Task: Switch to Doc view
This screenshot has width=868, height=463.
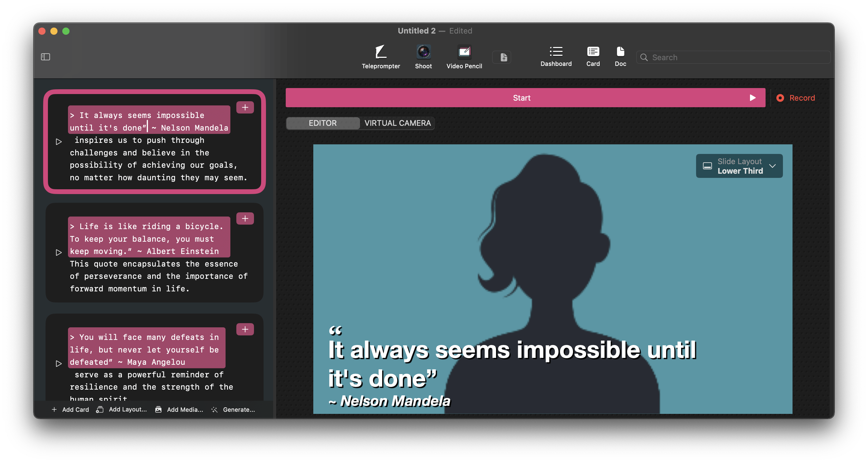Action: coord(620,57)
